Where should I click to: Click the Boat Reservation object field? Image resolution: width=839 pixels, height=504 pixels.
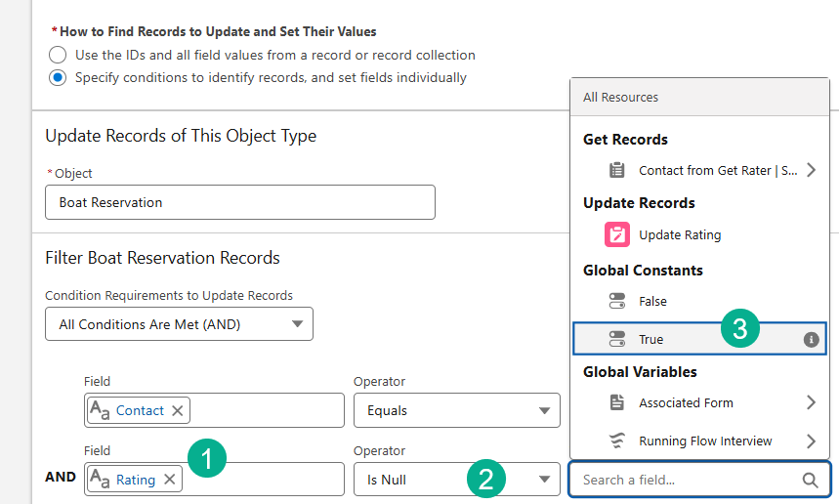pyautogui.click(x=239, y=202)
